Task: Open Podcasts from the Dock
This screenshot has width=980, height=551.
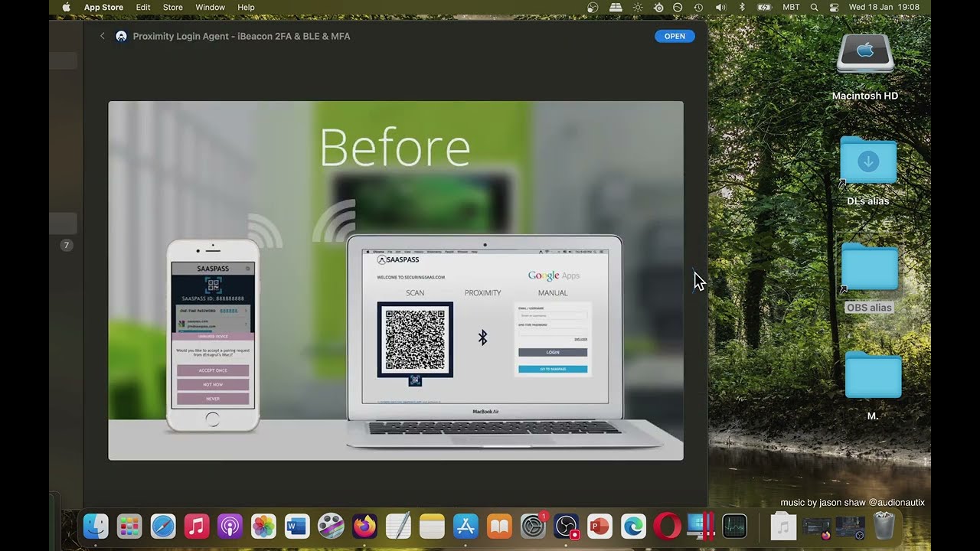Action: coord(230,526)
